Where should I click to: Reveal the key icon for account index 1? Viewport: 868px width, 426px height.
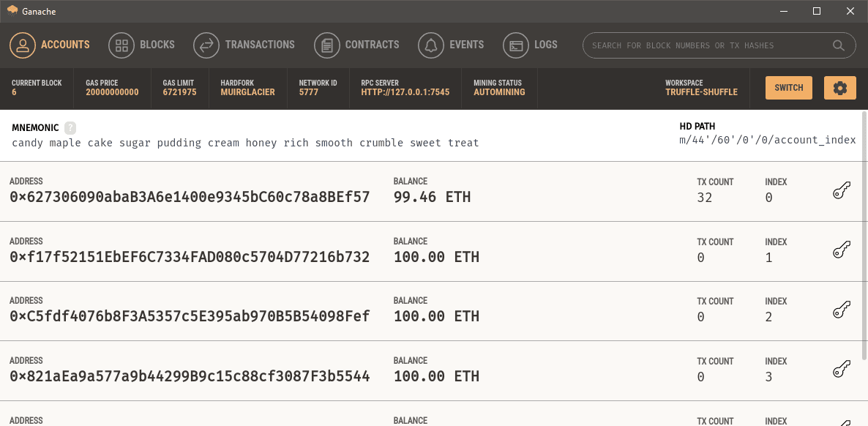[x=841, y=251]
